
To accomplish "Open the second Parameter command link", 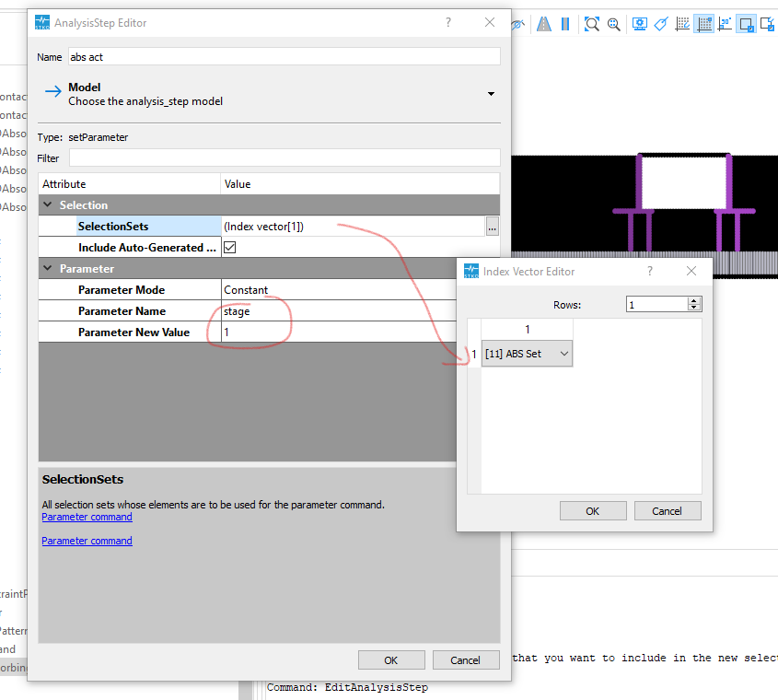I will point(87,541).
